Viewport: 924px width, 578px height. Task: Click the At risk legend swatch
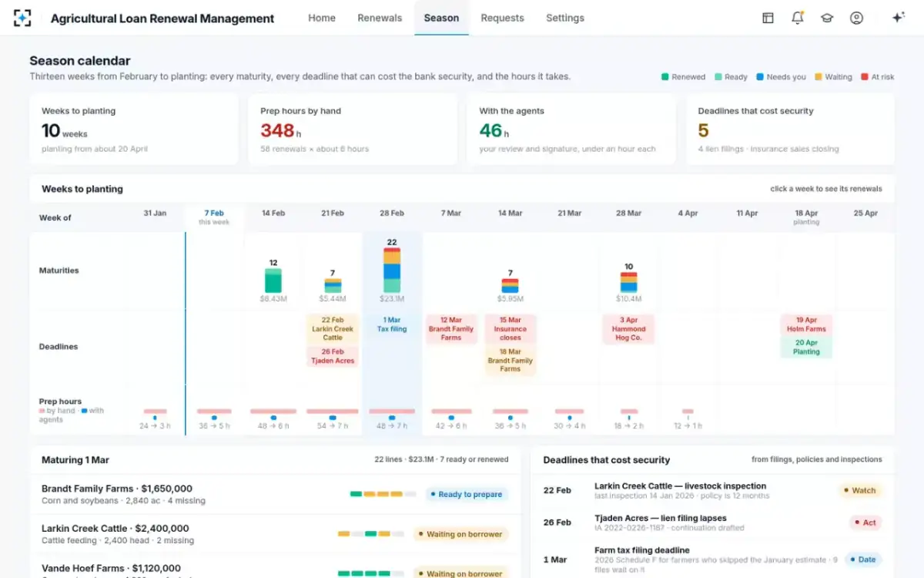coord(865,77)
